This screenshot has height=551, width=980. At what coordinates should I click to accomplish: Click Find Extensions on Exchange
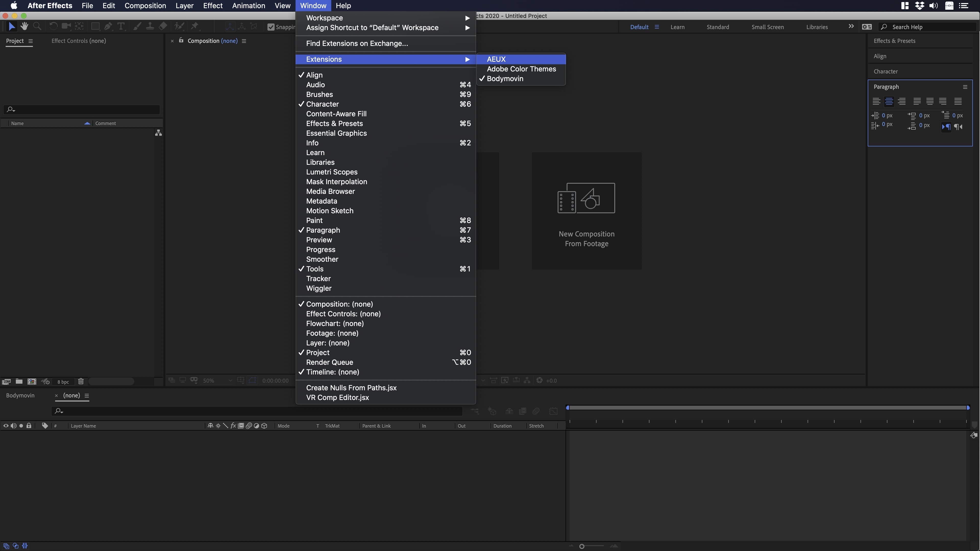(x=357, y=43)
